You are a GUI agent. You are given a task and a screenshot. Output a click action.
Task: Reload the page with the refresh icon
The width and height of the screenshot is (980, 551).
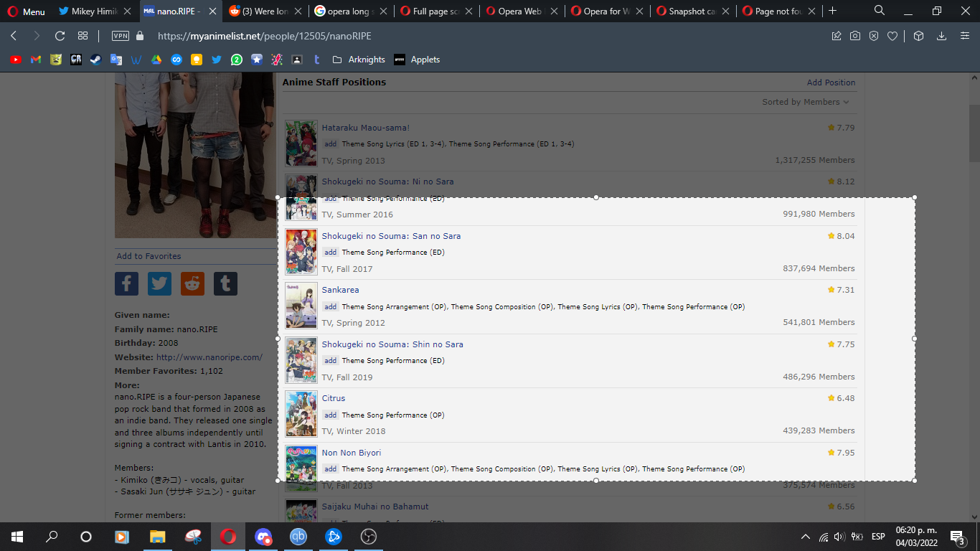[x=60, y=36]
